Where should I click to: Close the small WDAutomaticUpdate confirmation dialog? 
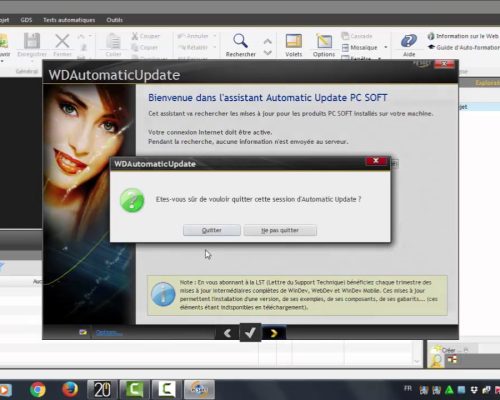click(376, 161)
